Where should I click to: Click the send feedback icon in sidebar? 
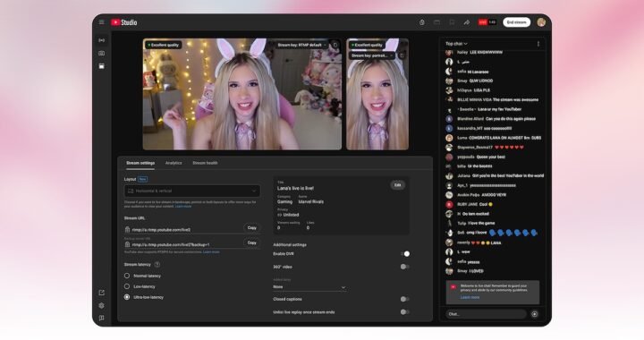tap(101, 318)
